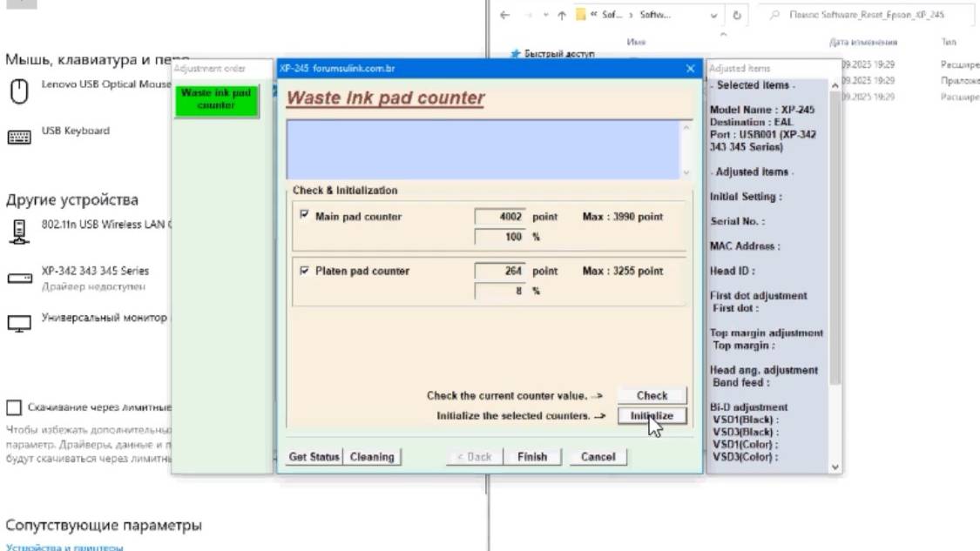Image resolution: width=980 pixels, height=551 pixels.
Task: Click the Date modified column header in Explorer
Action: tap(863, 42)
